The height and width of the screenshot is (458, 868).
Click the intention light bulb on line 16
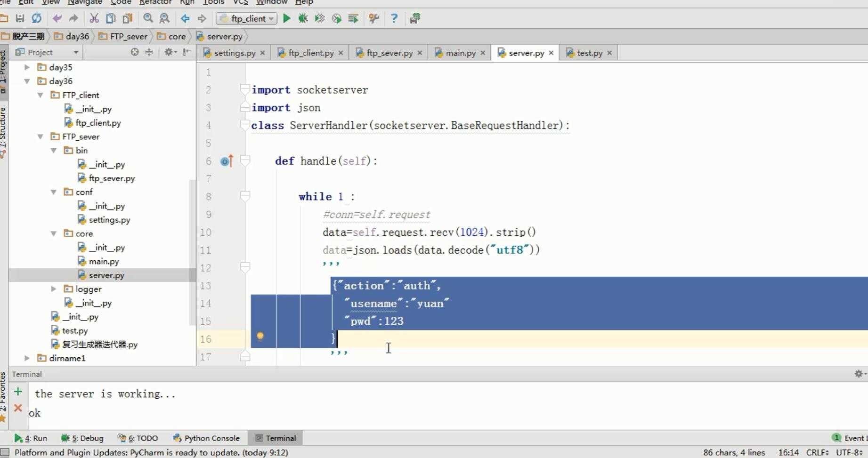tap(260, 336)
